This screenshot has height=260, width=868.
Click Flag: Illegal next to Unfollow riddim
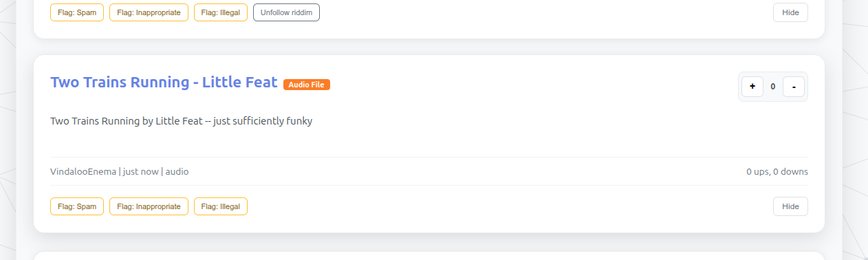(x=221, y=12)
